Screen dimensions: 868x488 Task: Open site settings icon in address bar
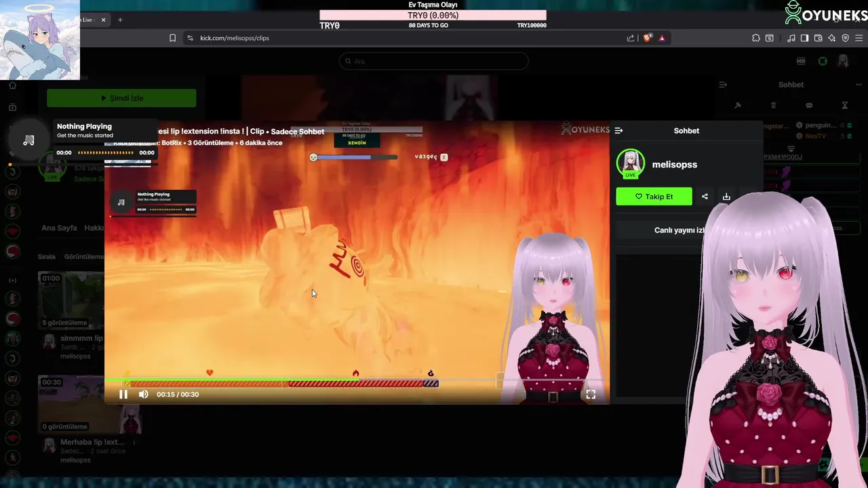190,38
